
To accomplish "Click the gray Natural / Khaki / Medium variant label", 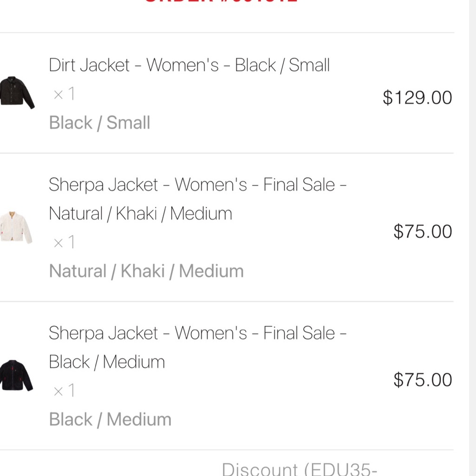I will (x=146, y=271).
